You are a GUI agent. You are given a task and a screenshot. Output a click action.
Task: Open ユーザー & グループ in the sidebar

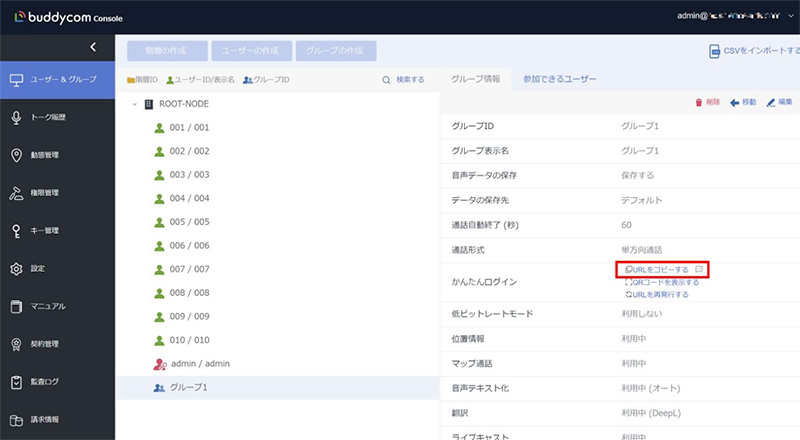pyautogui.click(x=57, y=80)
